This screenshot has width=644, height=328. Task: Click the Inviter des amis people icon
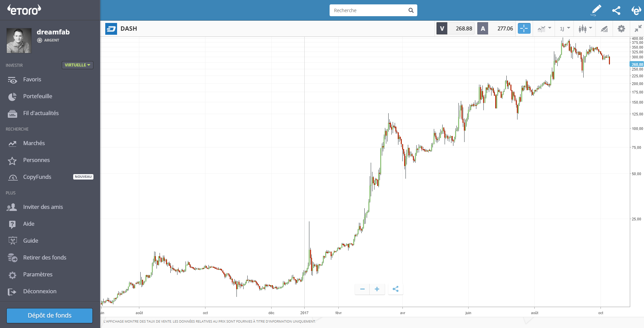pos(12,207)
